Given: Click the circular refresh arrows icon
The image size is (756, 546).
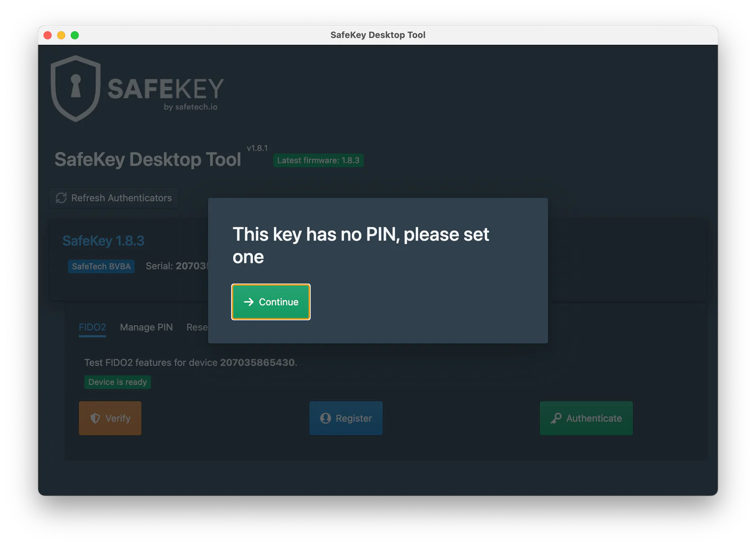Looking at the screenshot, I should coord(61,198).
